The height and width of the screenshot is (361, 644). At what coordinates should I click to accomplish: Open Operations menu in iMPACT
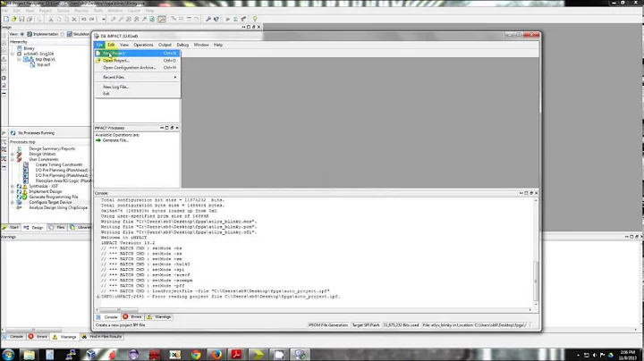[x=143, y=45]
